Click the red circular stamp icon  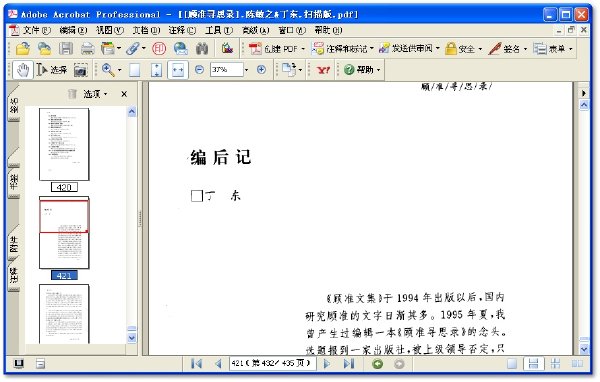tap(159, 49)
